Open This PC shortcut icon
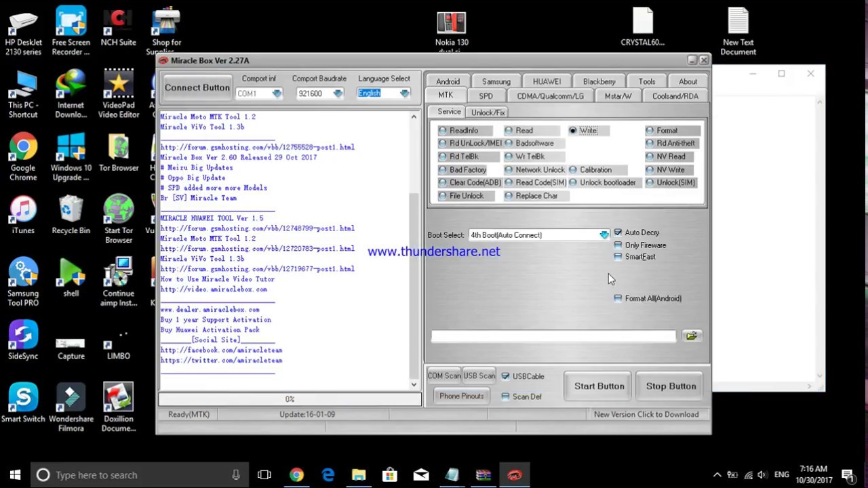The height and width of the screenshot is (488, 868). click(23, 94)
